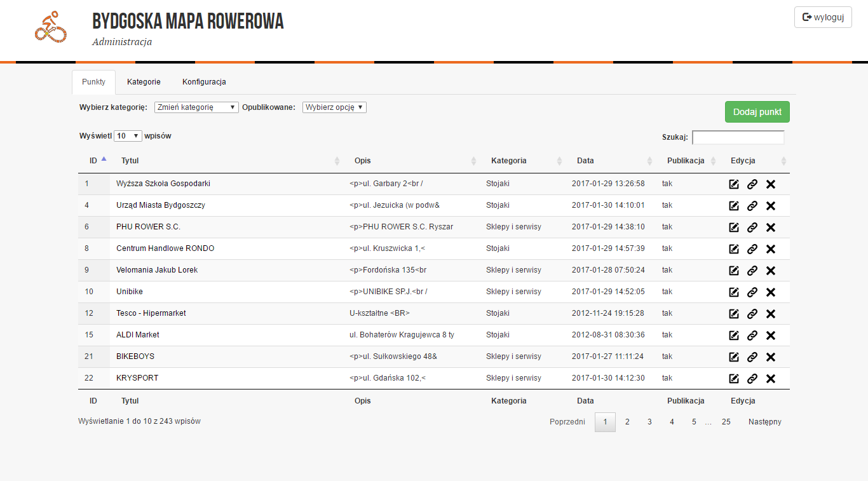Click the wyloguj button

pyautogui.click(x=823, y=17)
